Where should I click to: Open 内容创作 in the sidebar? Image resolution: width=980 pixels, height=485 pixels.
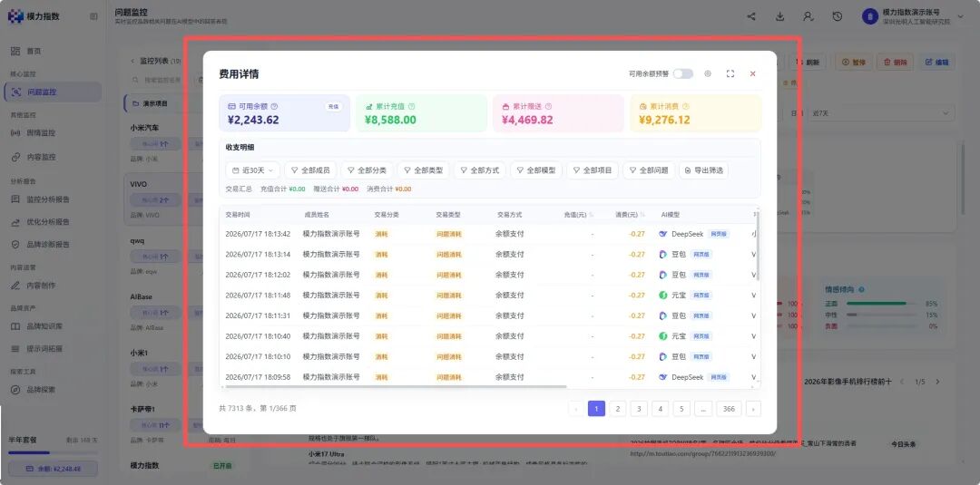coord(34,286)
